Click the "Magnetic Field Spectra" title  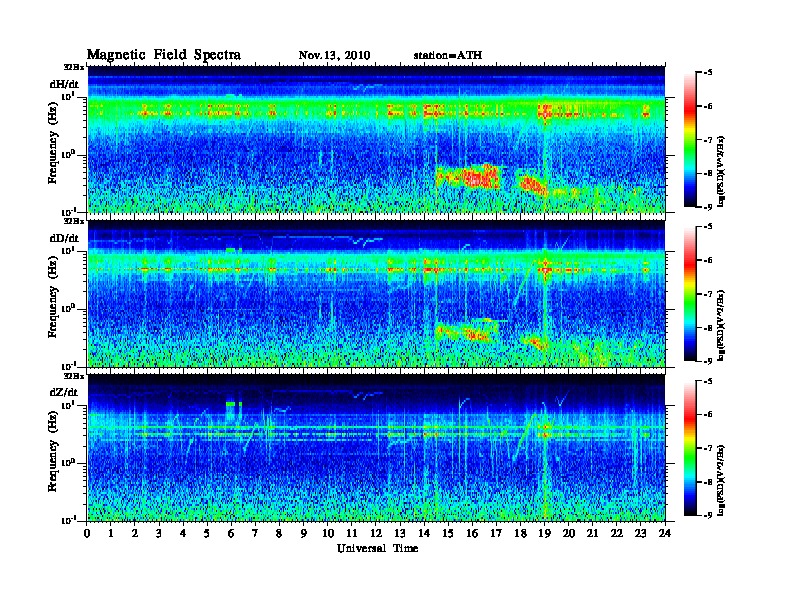tap(164, 55)
